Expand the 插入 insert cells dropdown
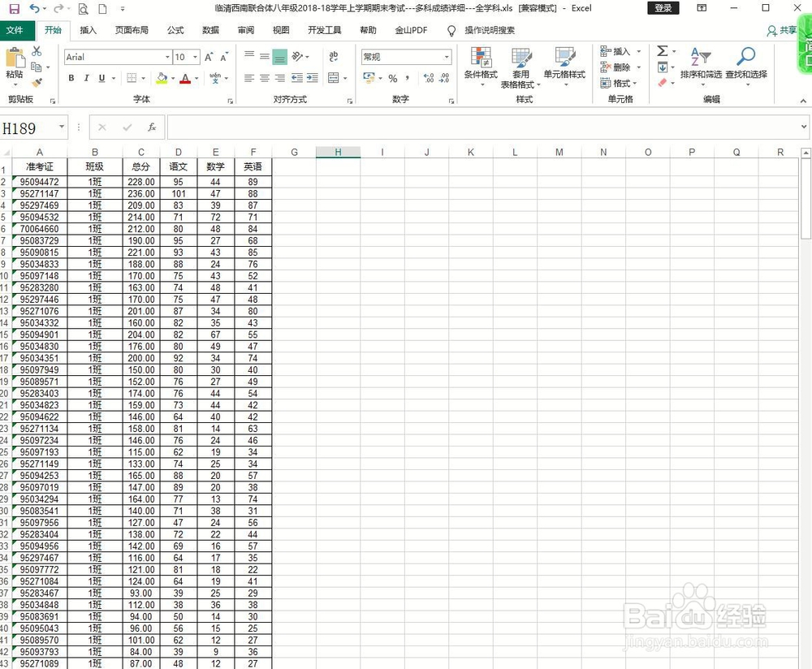This screenshot has width=812, height=669. coord(639,51)
